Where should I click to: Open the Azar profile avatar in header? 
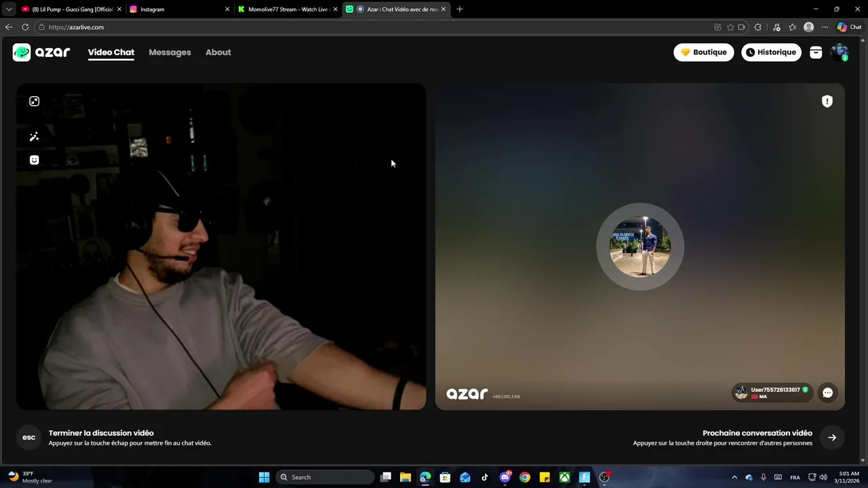tap(840, 52)
